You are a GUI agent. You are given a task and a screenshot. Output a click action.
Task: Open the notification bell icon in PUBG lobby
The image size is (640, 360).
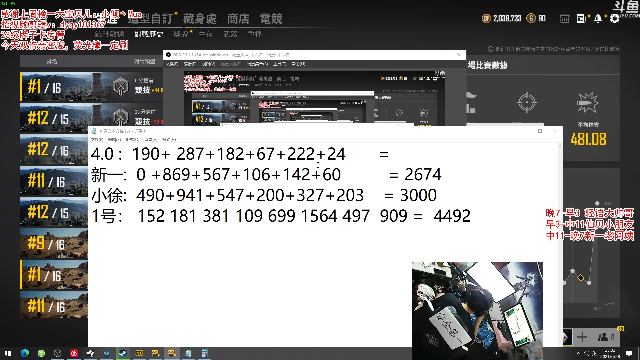[x=598, y=18]
